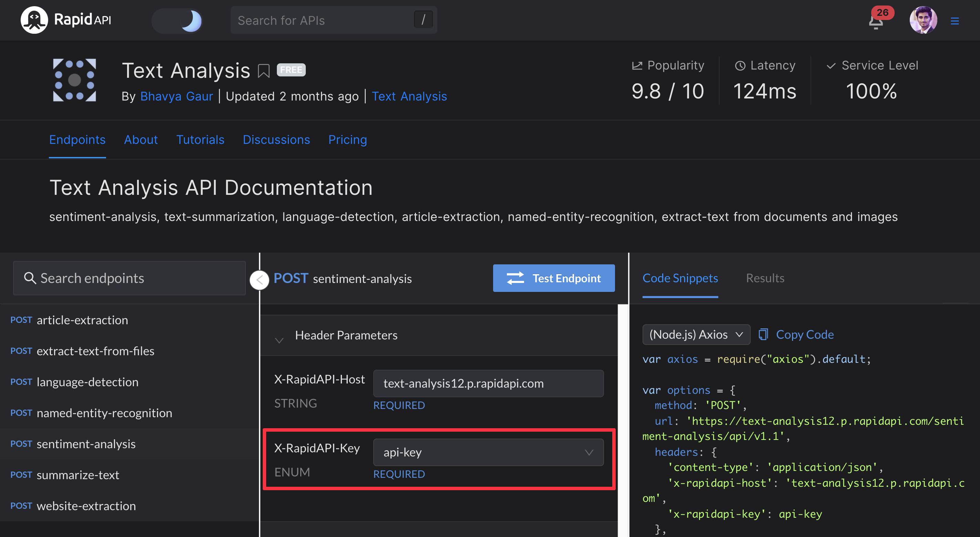Switch to the Pricing tab
980x537 pixels.
pyautogui.click(x=347, y=140)
